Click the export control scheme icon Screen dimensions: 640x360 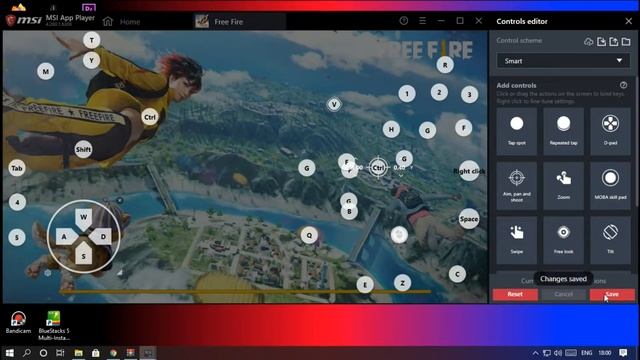[x=613, y=41]
